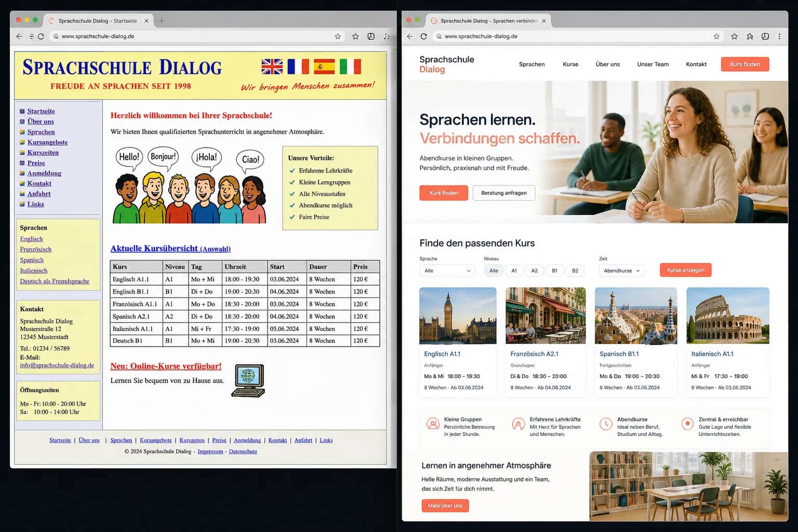Open Anmeldung link in old site sidebar
798x532 pixels.
point(44,173)
